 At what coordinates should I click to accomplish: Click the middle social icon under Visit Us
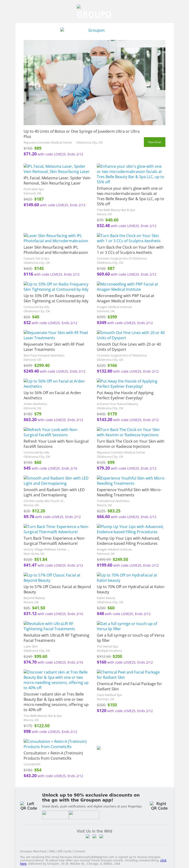(94, 836)
